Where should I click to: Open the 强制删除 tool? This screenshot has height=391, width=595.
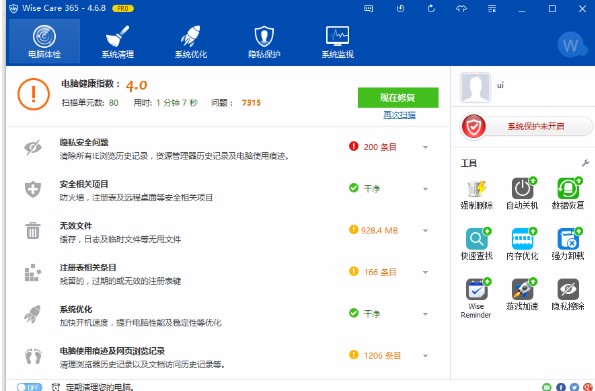(x=477, y=194)
